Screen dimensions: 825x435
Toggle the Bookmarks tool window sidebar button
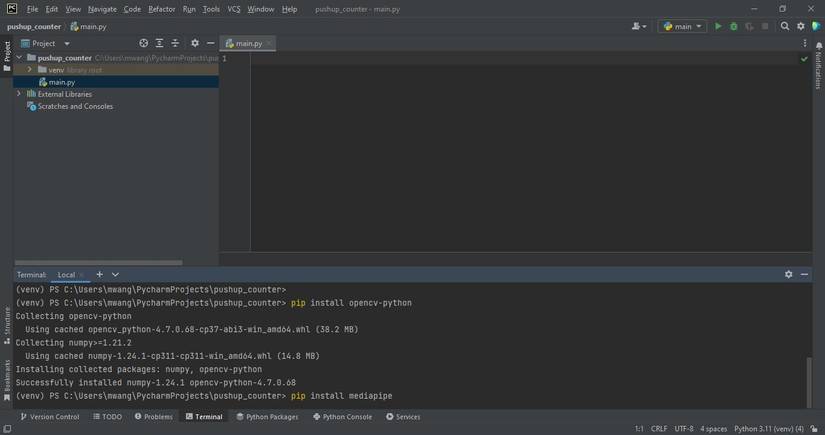tap(6, 378)
